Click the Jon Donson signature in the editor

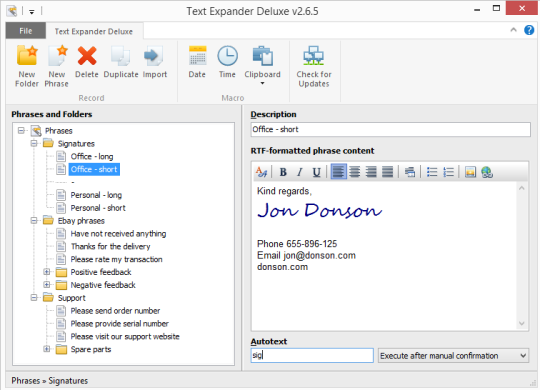(320, 210)
